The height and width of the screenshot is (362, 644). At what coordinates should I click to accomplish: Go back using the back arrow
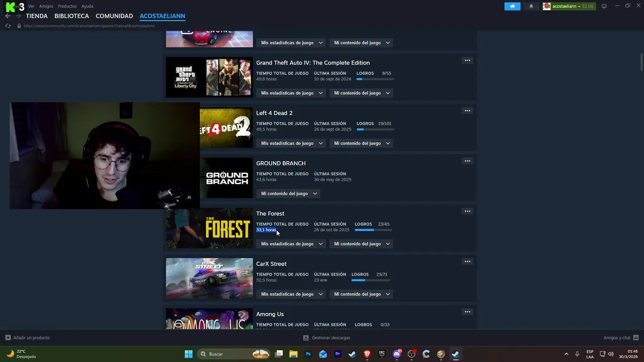[8, 16]
